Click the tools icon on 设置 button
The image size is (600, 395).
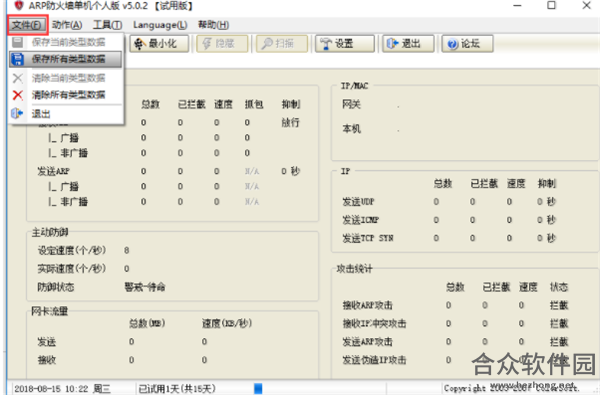pos(326,44)
